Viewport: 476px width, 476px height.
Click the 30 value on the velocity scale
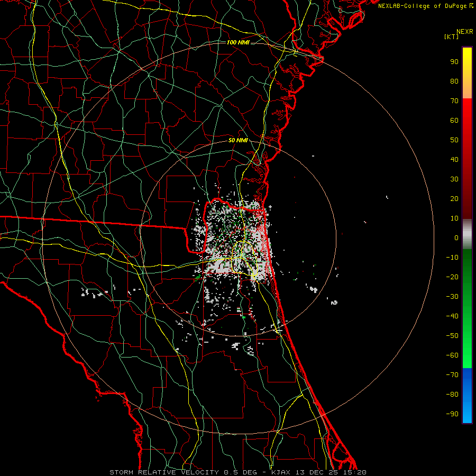point(454,179)
